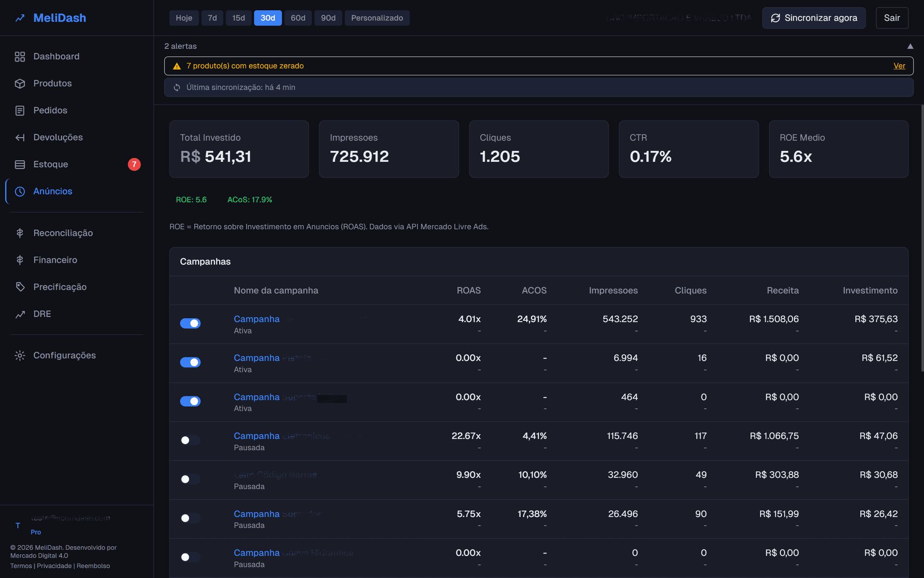Image resolution: width=924 pixels, height=578 pixels.
Task: Click the Devoluções return-arrow icon
Action: pyautogui.click(x=20, y=137)
